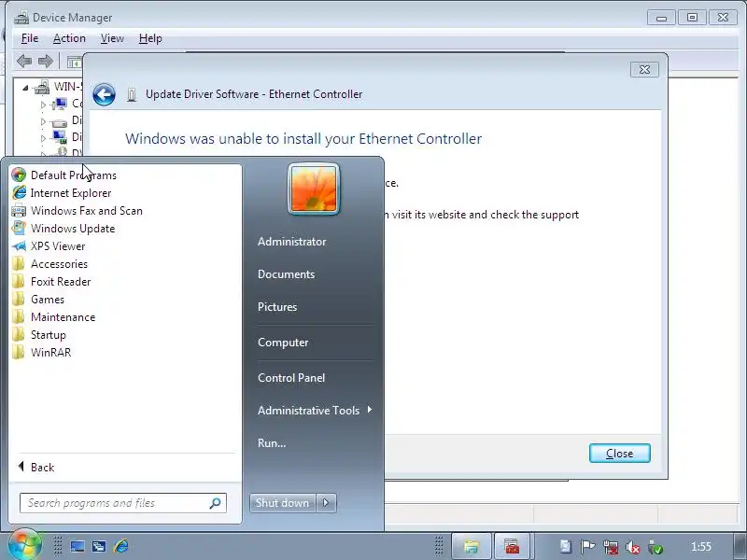Select the WIN- computer node icon
Image resolution: width=747 pixels, height=560 pixels.
click(42, 87)
